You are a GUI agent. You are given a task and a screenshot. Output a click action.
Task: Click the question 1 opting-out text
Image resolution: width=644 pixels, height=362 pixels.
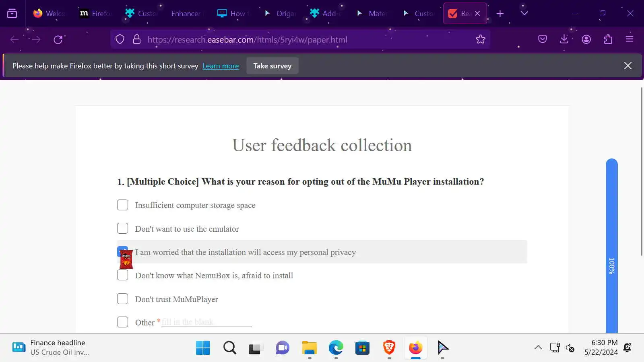click(301, 182)
